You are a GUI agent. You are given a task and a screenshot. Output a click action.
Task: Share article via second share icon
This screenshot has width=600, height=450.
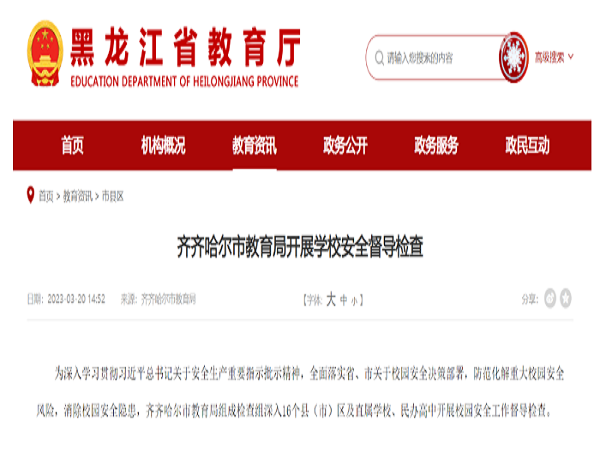[x=566, y=298]
